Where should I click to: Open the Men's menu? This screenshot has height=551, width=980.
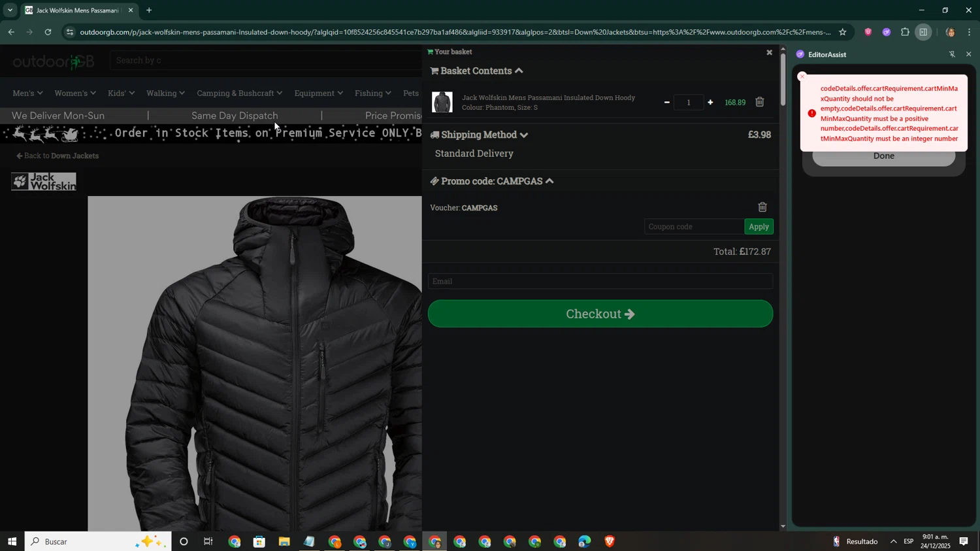27,93
